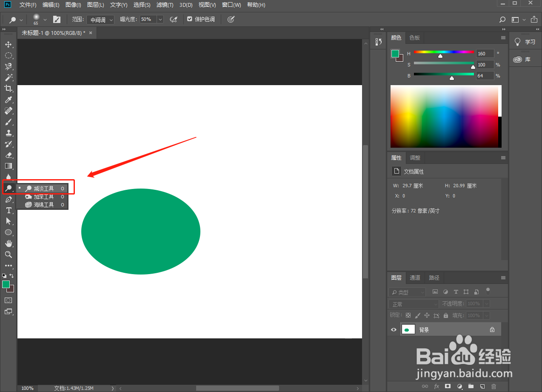The height and width of the screenshot is (392, 542).
Task: Select the Move tool
Action: [x=8, y=45]
